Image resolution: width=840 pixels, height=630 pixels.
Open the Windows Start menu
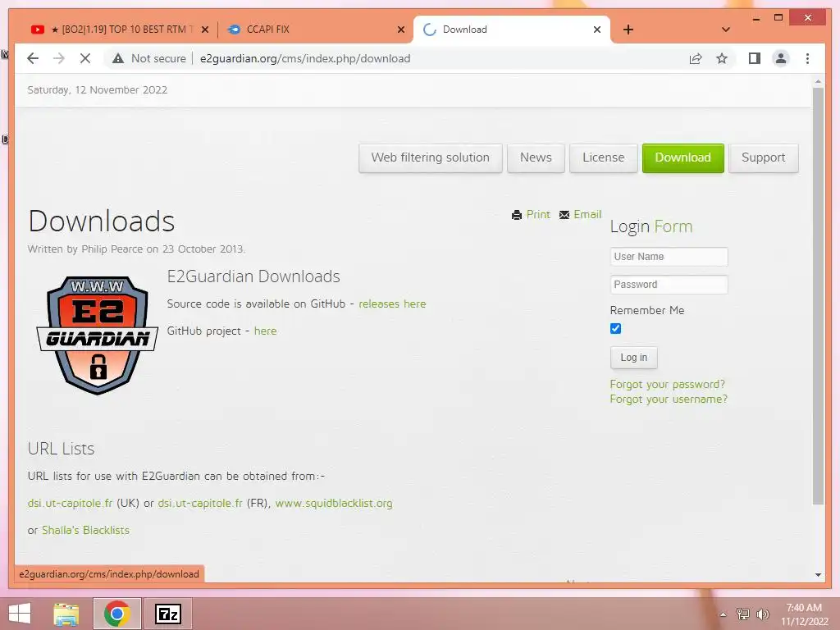pyautogui.click(x=20, y=614)
